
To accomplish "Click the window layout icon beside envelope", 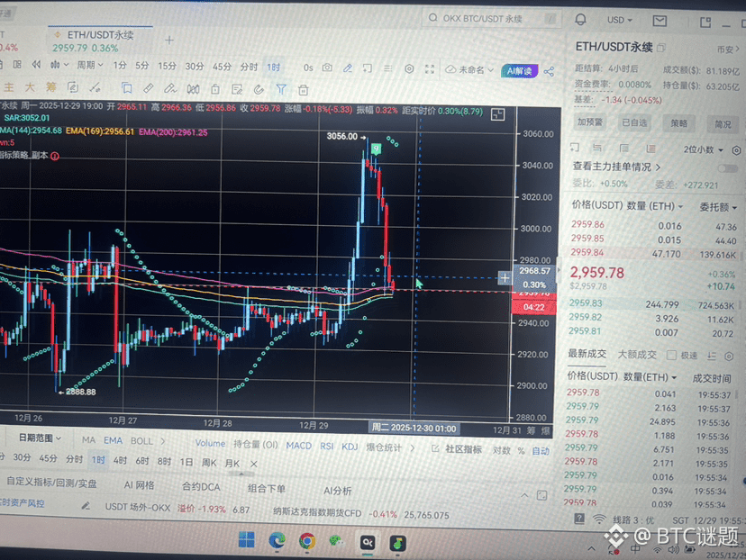I will [705, 23].
